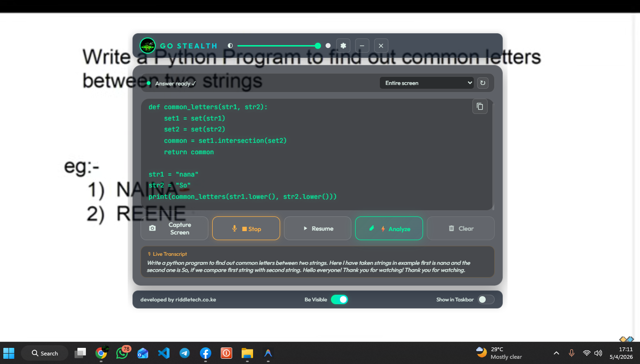
Task: Launch Visual Studio Code from the taskbar
Action: (164, 353)
